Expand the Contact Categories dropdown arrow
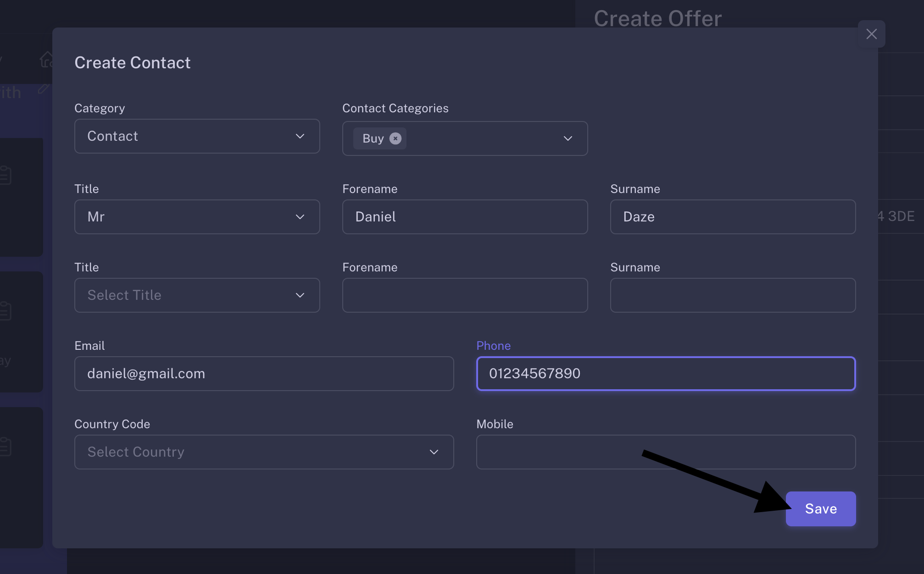Image resolution: width=924 pixels, height=574 pixels. (x=568, y=138)
